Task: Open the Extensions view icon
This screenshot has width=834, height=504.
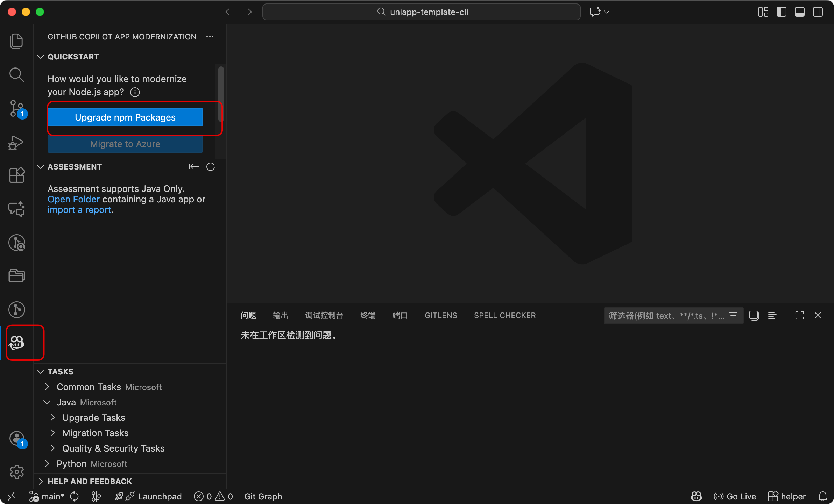Action: (x=16, y=175)
